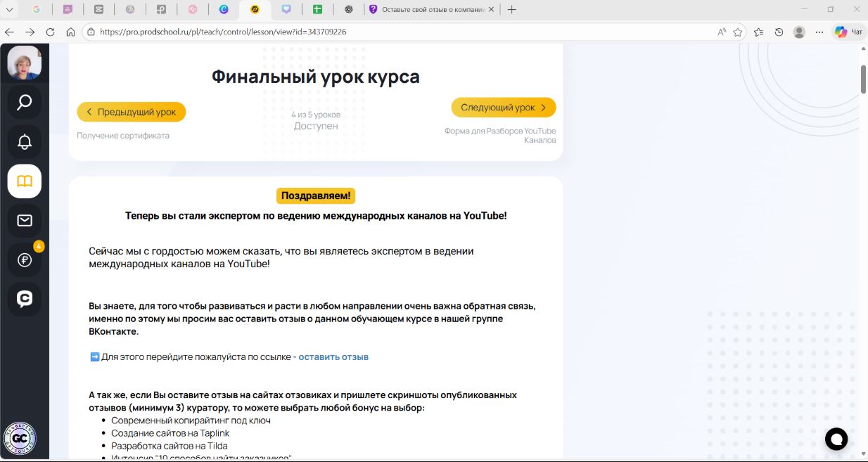Open notifications bell in sidebar
This screenshot has width=868, height=462.
[24, 142]
